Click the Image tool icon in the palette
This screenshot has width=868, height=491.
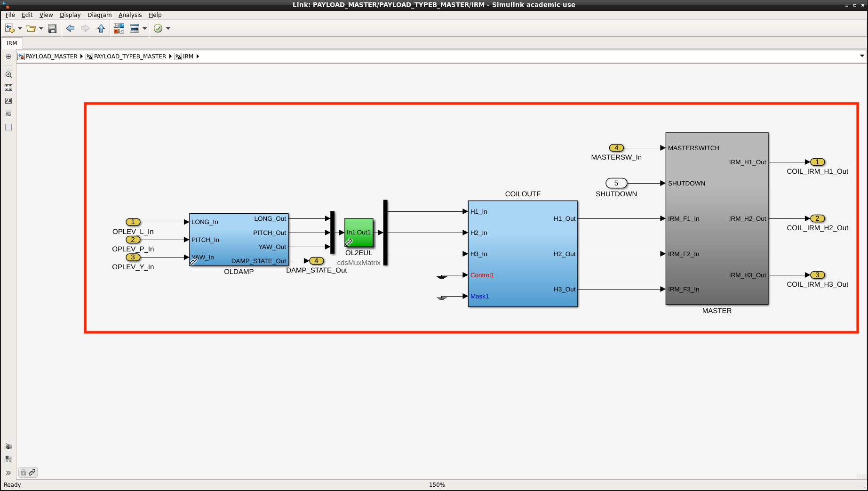tap(8, 114)
